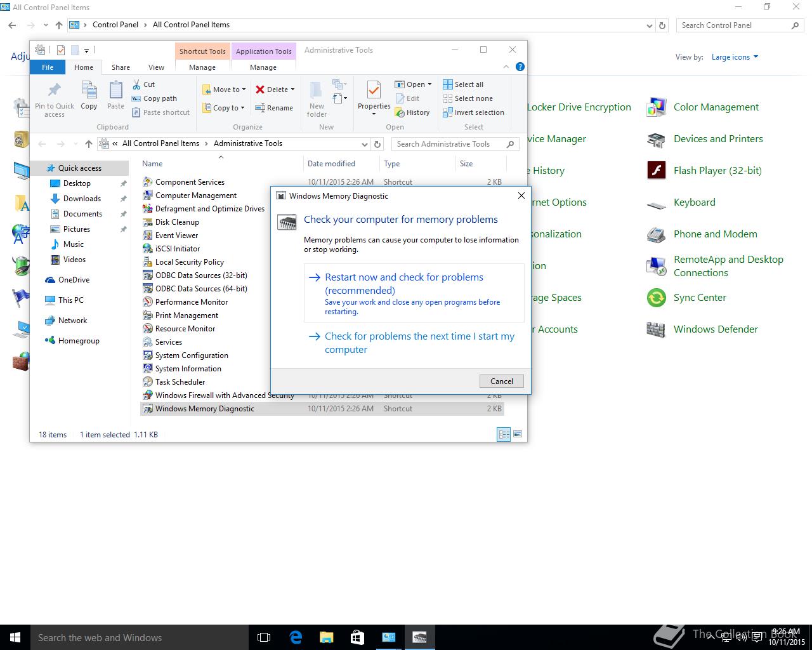Open Microsoft Edge from taskbar
The image size is (812, 650).
296,637
